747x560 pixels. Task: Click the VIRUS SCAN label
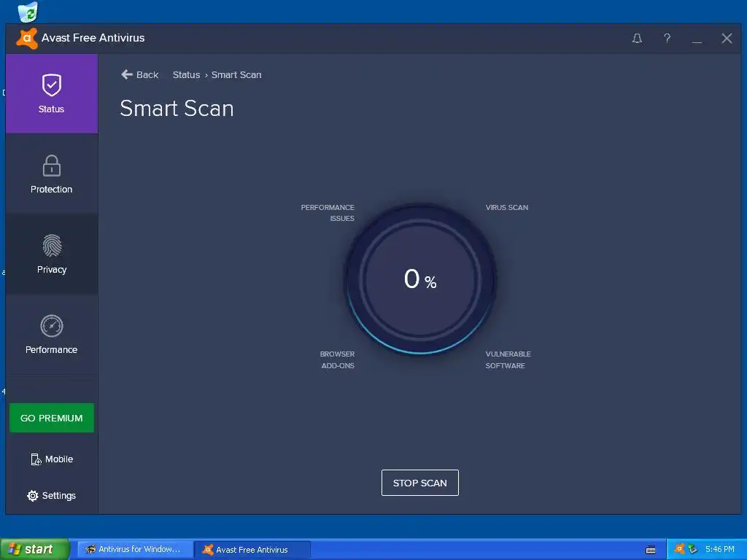[x=507, y=208]
